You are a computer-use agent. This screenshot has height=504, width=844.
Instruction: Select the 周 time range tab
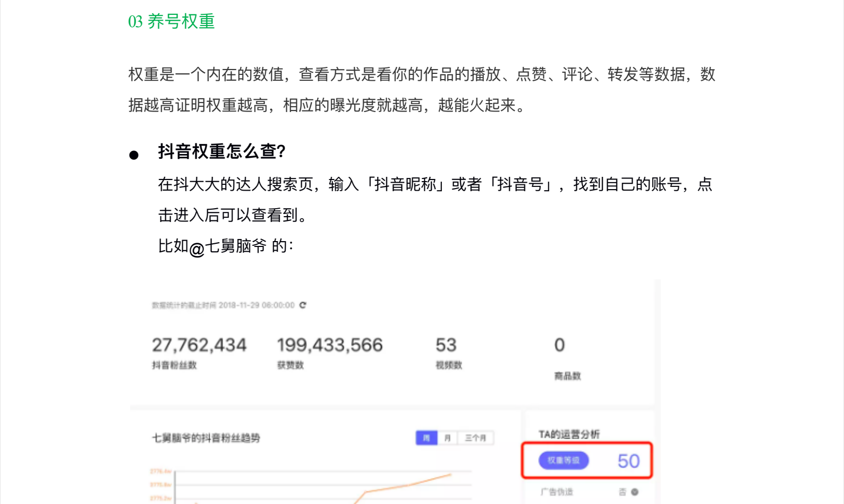click(426, 438)
